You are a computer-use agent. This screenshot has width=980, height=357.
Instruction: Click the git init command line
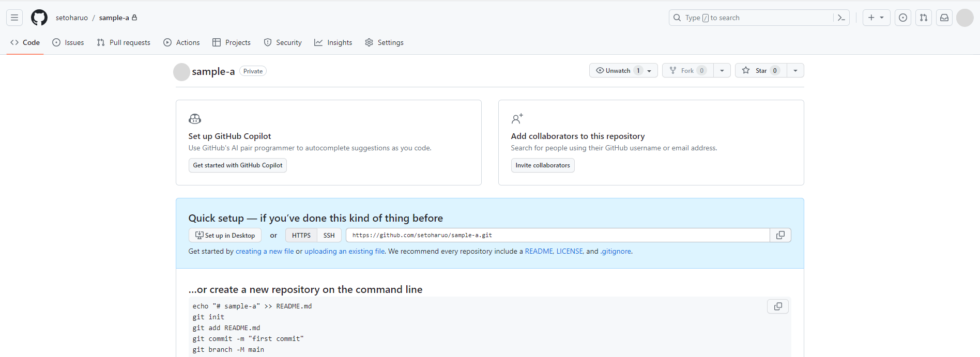pyautogui.click(x=208, y=317)
